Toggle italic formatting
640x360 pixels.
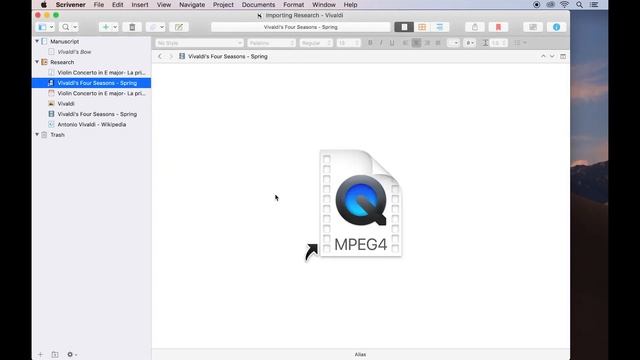pyautogui.click(x=381, y=43)
